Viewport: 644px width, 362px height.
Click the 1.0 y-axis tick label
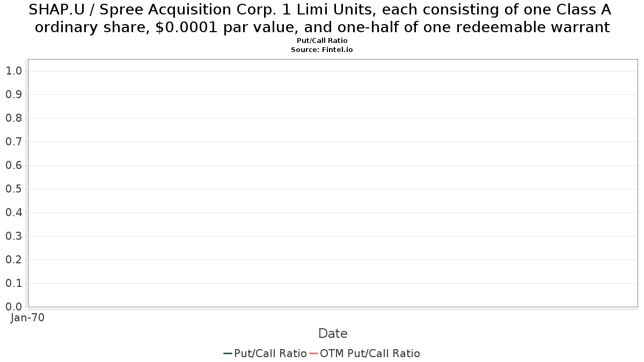click(13, 71)
